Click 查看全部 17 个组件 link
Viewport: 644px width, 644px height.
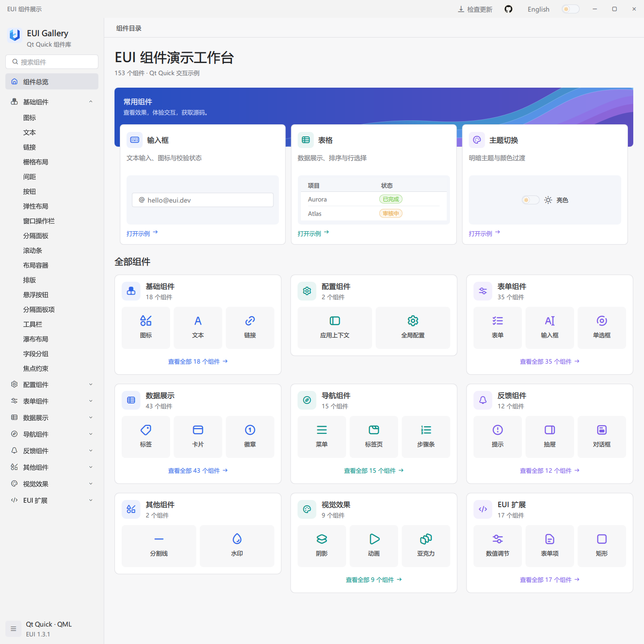(x=550, y=580)
